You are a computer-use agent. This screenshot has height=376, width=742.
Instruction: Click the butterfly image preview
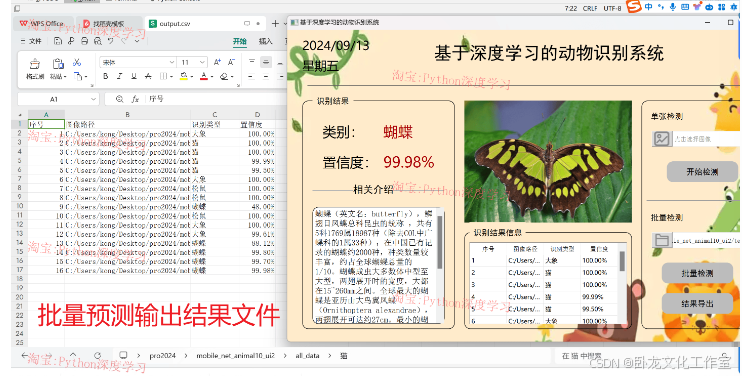point(548,161)
